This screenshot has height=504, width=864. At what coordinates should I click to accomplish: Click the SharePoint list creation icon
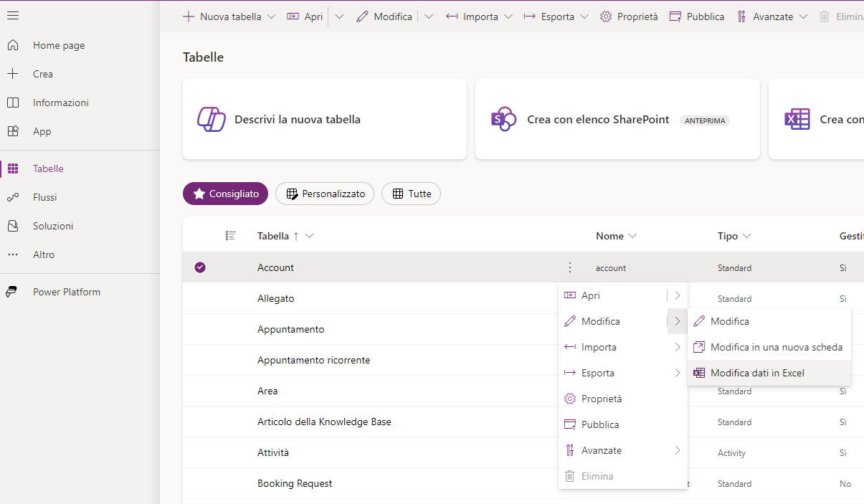click(503, 119)
